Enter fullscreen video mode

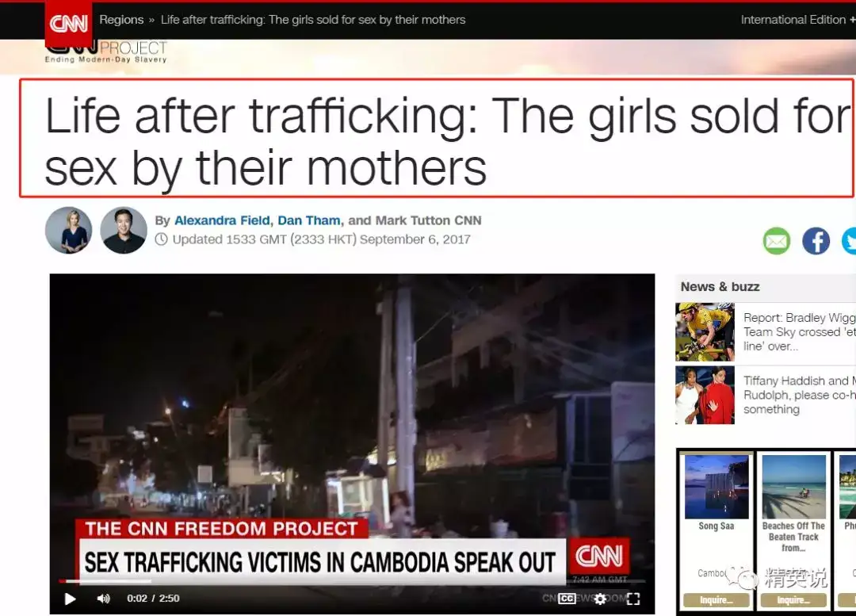[x=633, y=599]
